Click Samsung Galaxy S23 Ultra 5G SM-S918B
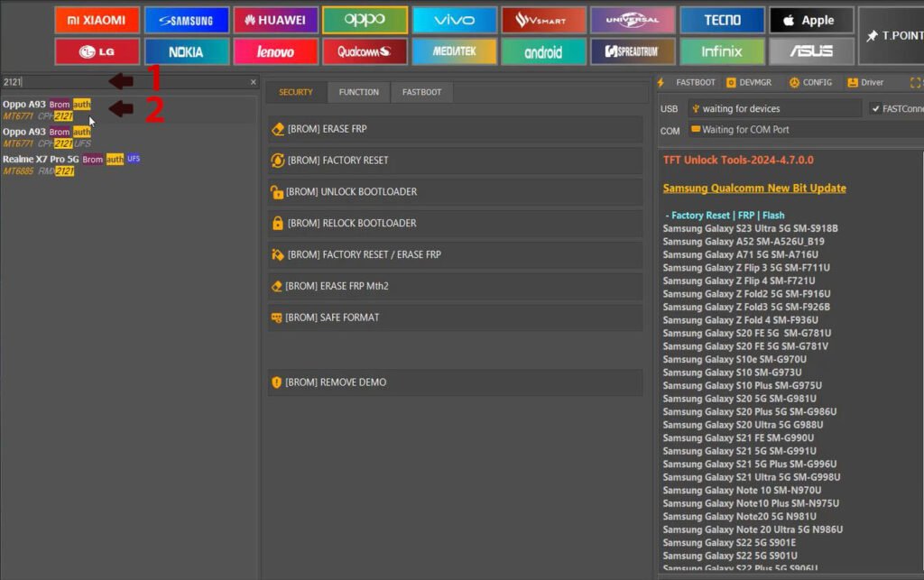 750,228
